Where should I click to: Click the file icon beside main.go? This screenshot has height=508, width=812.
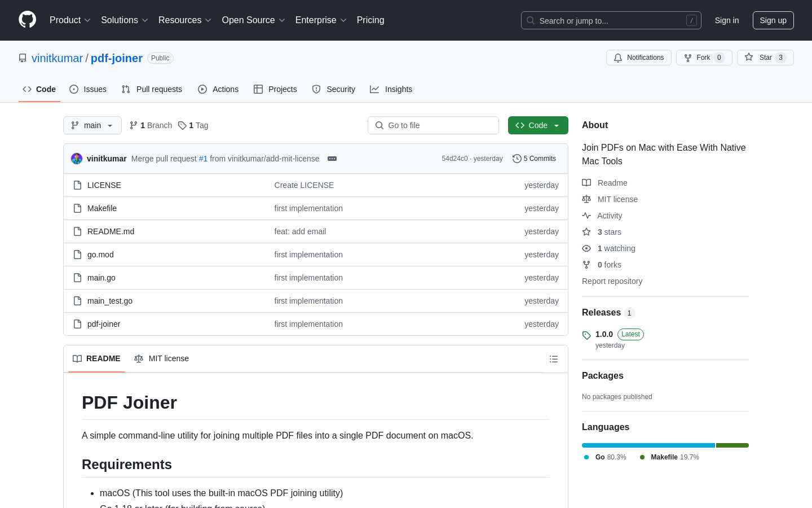click(x=77, y=278)
